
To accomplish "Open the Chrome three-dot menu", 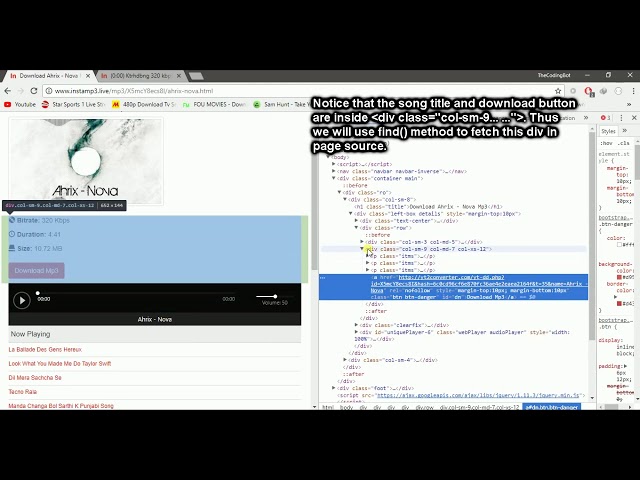I will click(633, 91).
